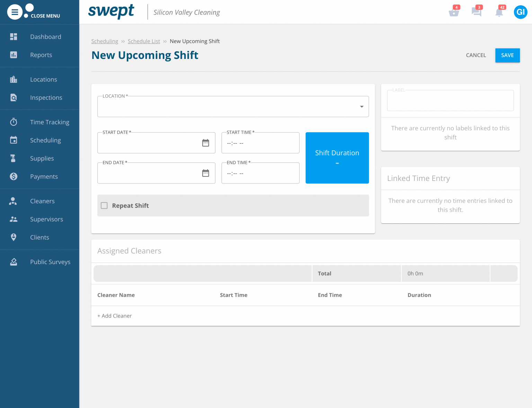Save the new upcoming shift
The image size is (532, 408).
point(507,55)
